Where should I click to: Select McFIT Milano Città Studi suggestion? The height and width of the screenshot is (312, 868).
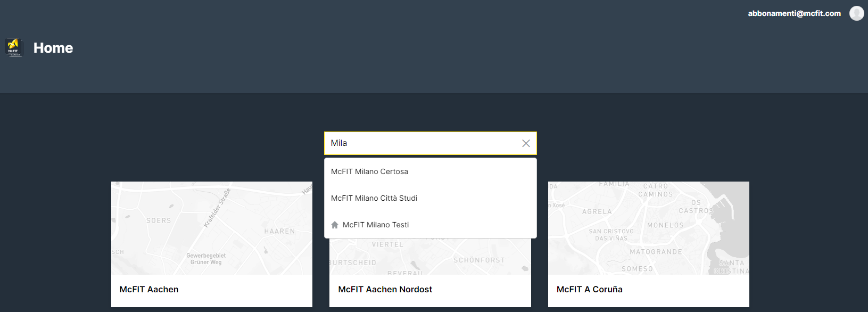click(x=430, y=198)
